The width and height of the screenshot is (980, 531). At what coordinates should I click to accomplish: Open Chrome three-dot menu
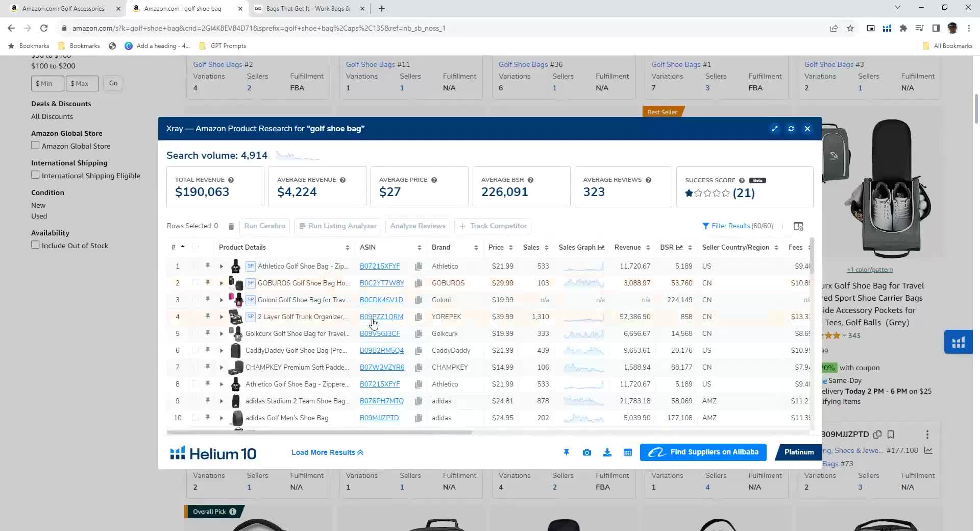(x=969, y=28)
